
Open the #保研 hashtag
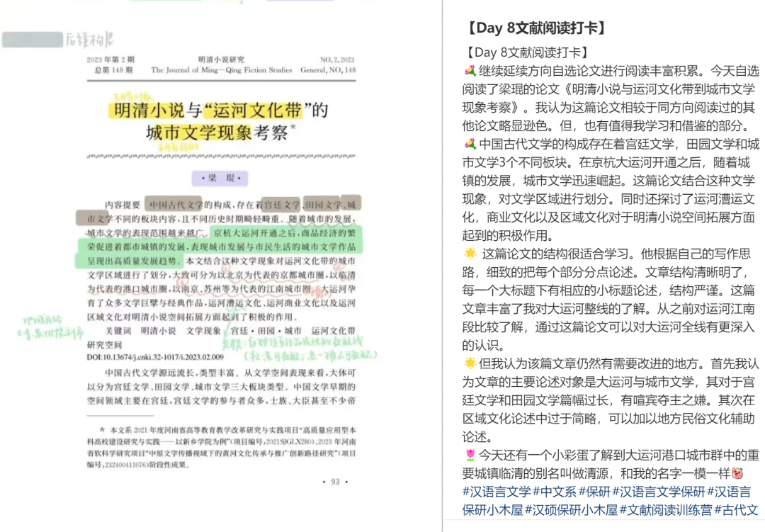click(594, 492)
